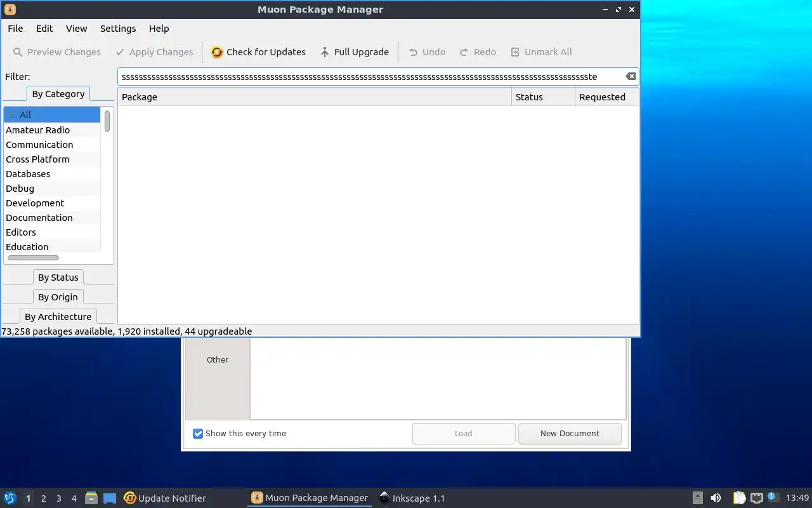
Task: Open the removable media tray icon
Action: tap(697, 498)
